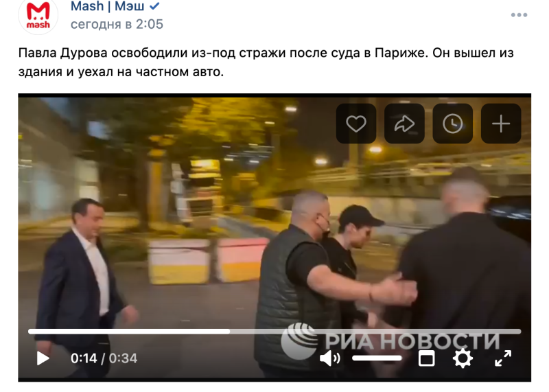The image size is (549, 392).
Task: Play the video
Action: [x=43, y=358]
